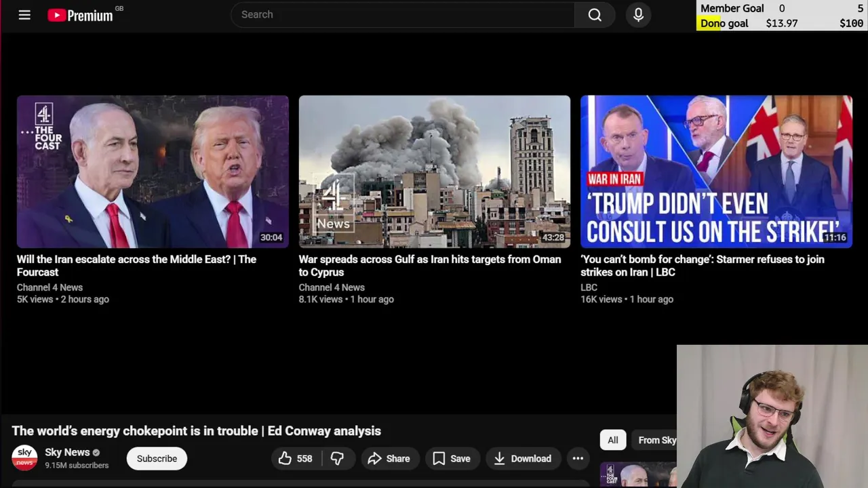Open Sky News channel avatar
868x488 pixels.
(25, 458)
